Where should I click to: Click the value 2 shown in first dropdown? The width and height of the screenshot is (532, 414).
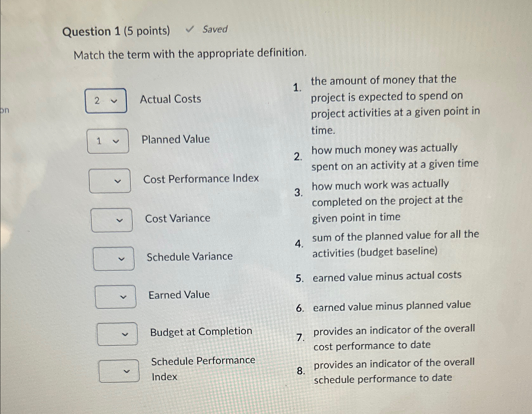(97, 100)
